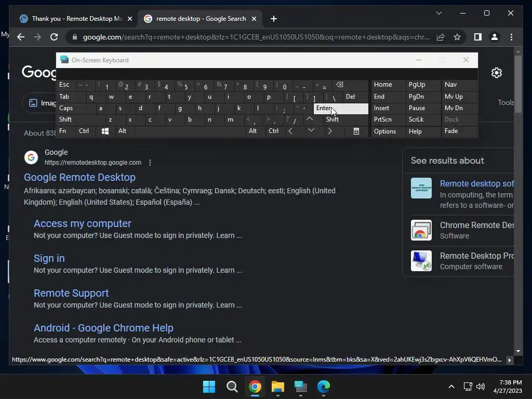
Task: Click Chrome page vertical scrollbar thumb
Action: [518, 84]
